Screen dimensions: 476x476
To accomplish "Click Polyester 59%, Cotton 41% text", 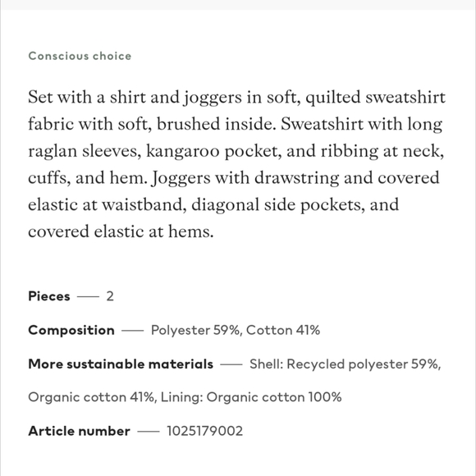I will 236,330.
